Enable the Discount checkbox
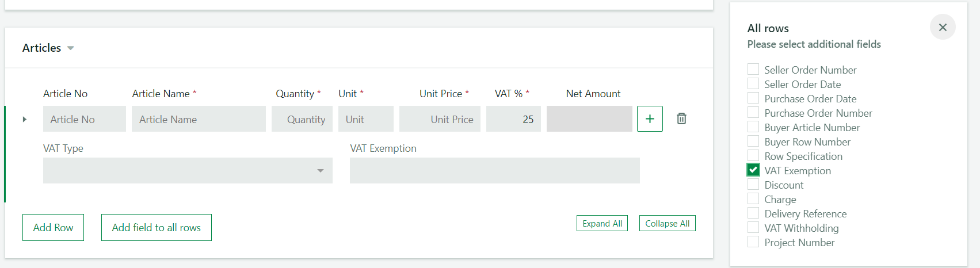The height and width of the screenshot is (268, 980). [x=753, y=184]
